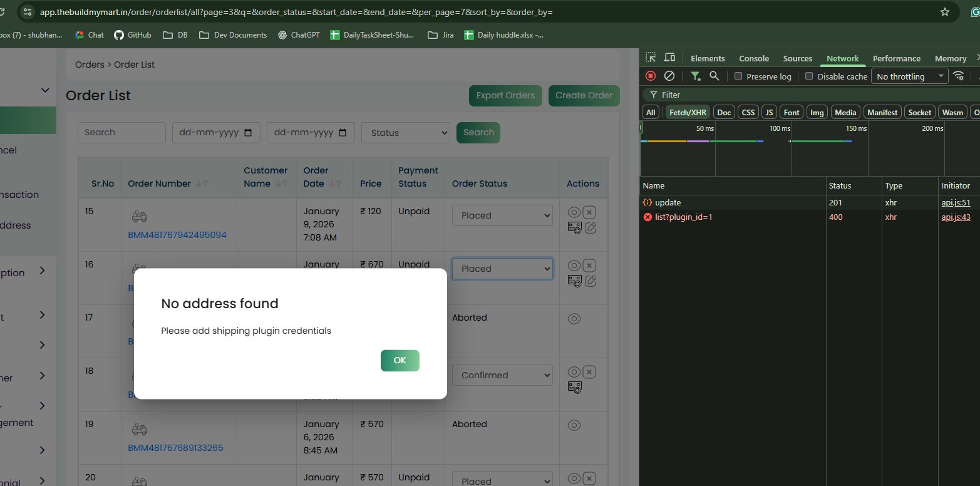Switch to the Sources tab
This screenshot has height=486, width=980.
798,58
